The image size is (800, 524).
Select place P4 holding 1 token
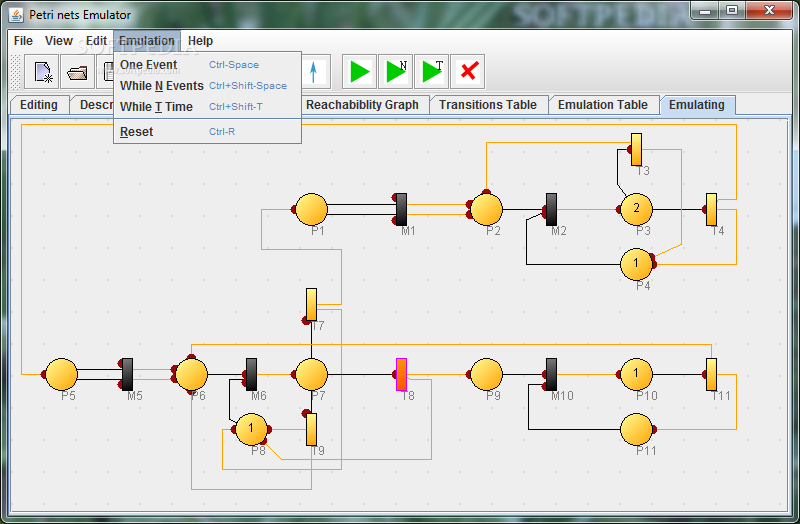(x=636, y=264)
